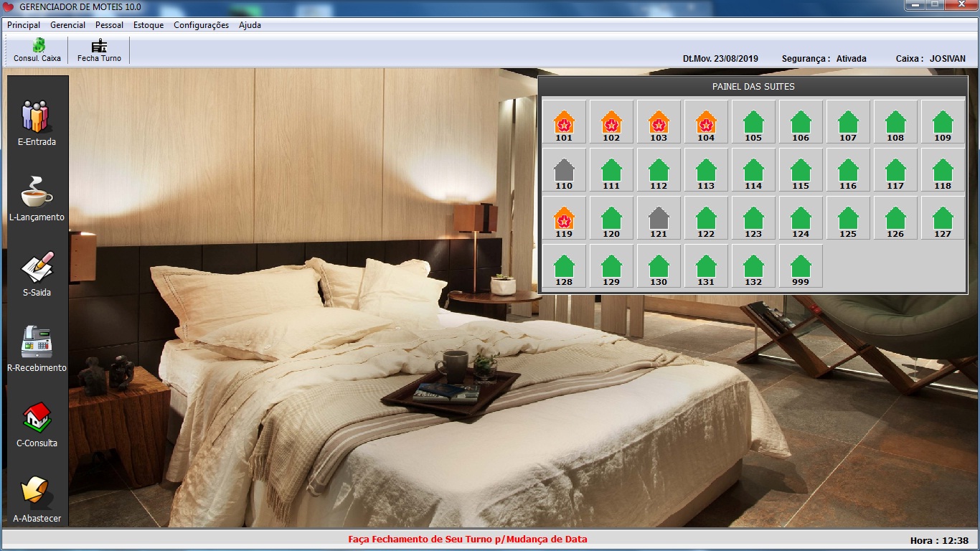
Task: Select suite 124 house icon
Action: 801,218
